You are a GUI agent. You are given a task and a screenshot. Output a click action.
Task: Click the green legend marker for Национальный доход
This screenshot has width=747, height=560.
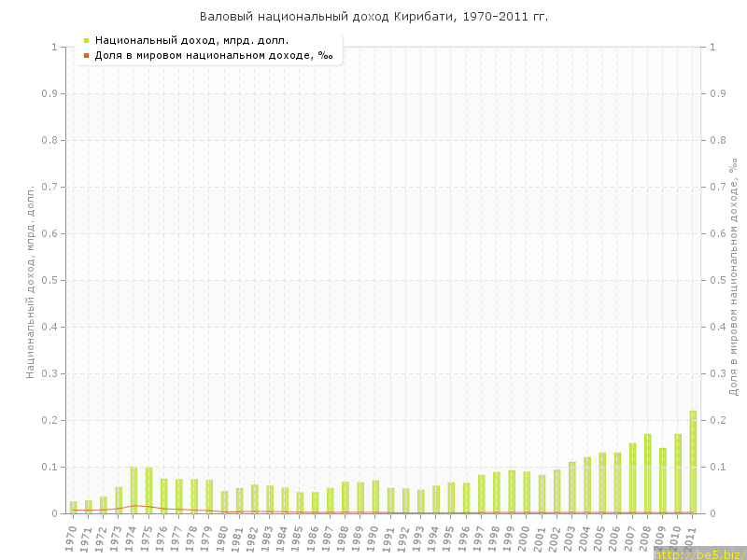pyautogui.click(x=86, y=40)
